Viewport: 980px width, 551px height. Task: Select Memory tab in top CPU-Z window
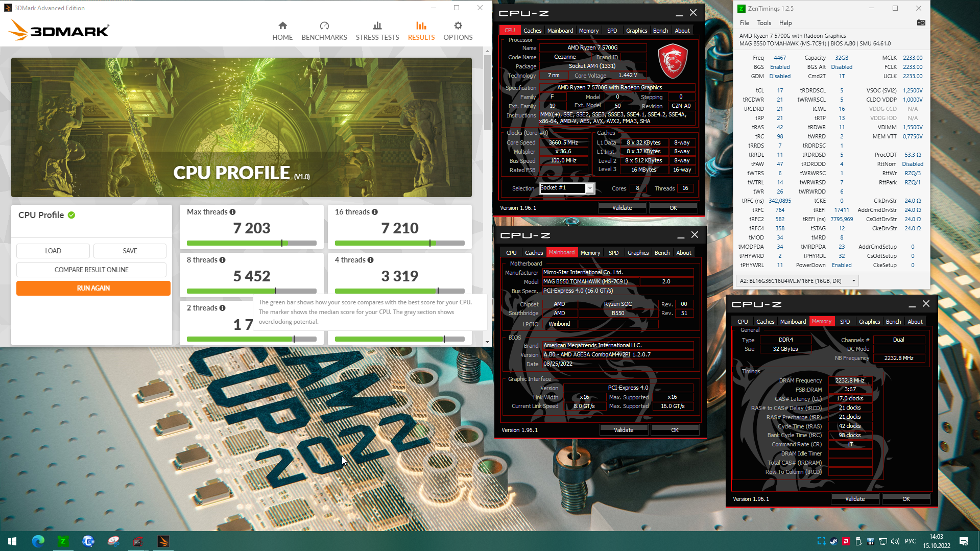(x=588, y=31)
